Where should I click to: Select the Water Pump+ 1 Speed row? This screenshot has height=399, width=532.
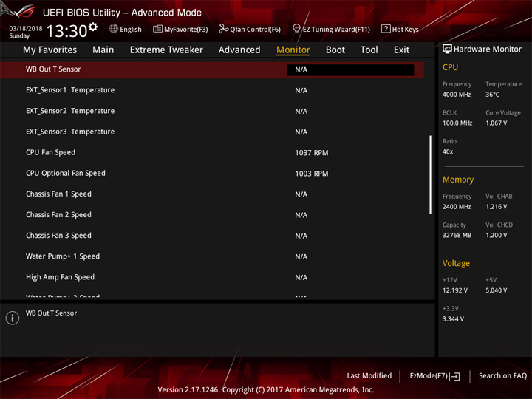(x=212, y=256)
